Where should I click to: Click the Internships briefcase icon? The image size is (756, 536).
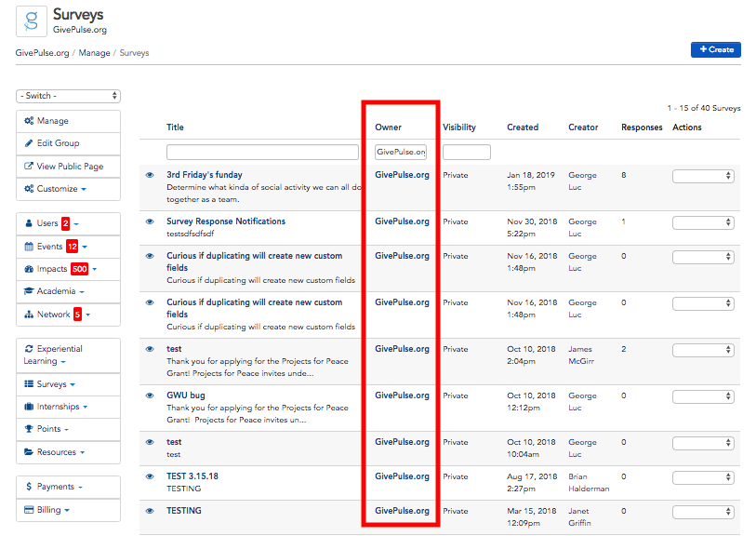[x=29, y=407]
